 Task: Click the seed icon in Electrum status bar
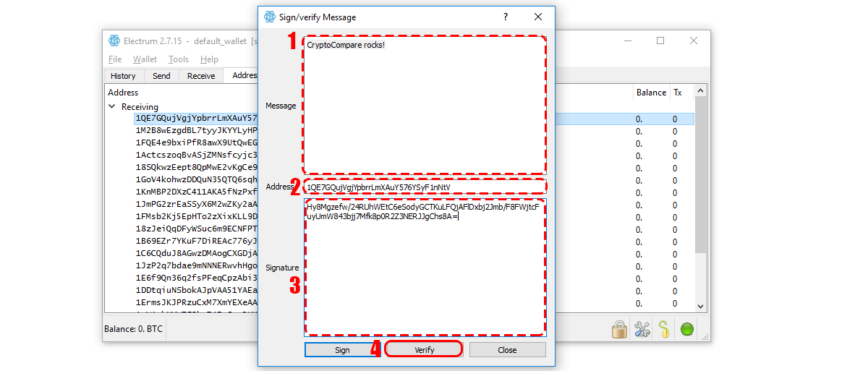[665, 330]
